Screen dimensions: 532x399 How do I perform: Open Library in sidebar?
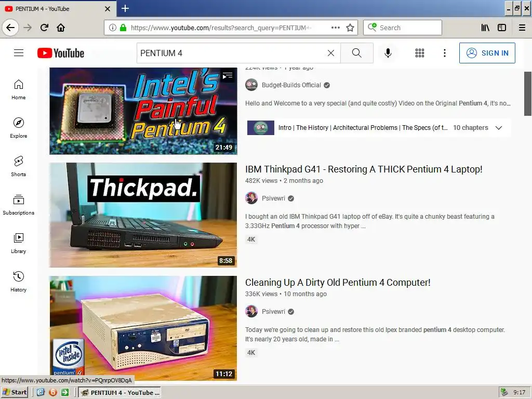pos(19,243)
